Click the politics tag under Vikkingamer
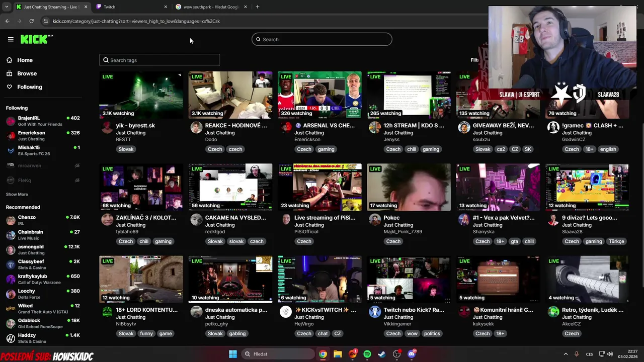 click(432, 333)
